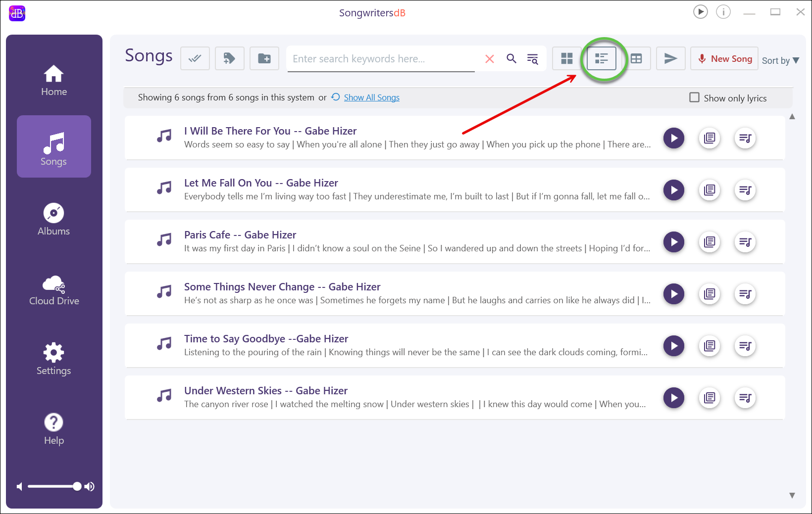
Task: Click the search keywords input field
Action: 381,59
